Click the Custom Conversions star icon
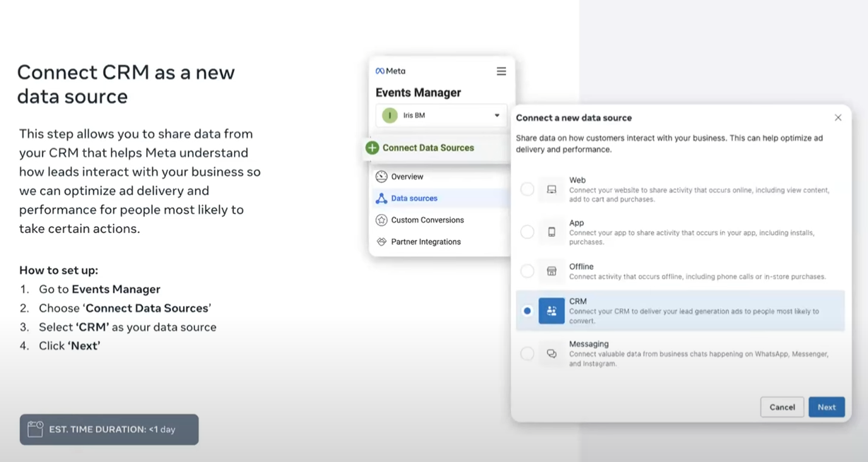The height and width of the screenshot is (462, 868). (382, 220)
